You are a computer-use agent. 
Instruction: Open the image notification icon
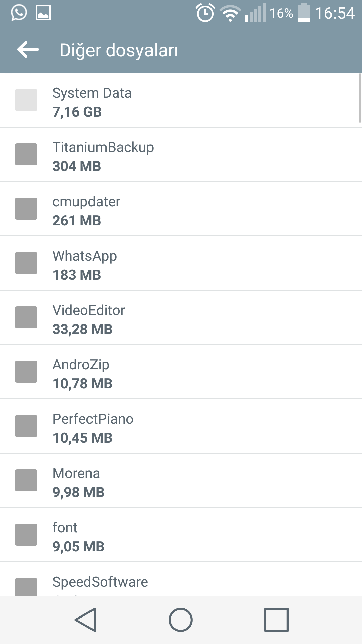(43, 13)
